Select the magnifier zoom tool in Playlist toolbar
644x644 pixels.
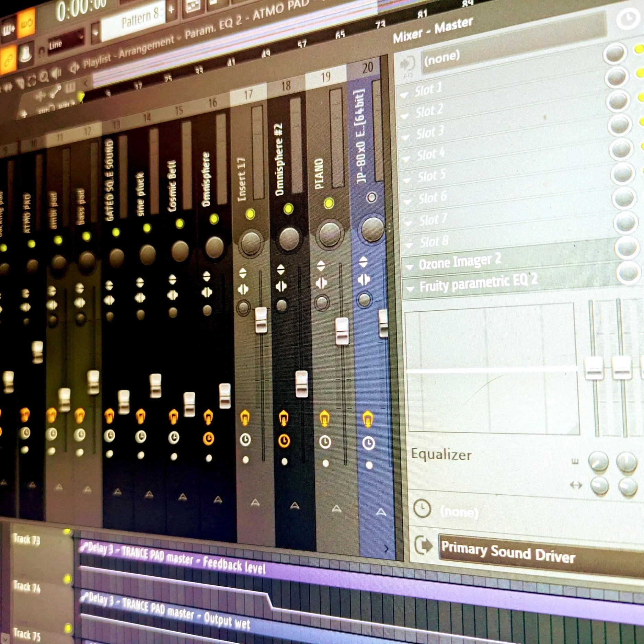[x=44, y=77]
